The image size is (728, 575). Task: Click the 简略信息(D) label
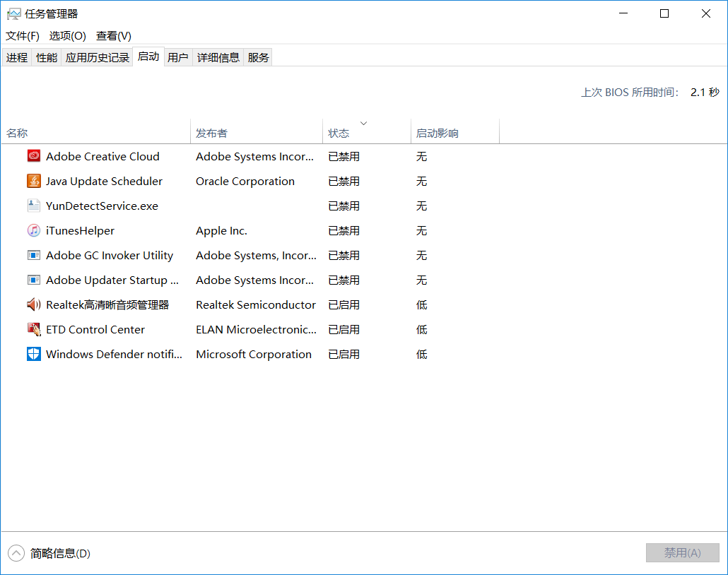coord(60,553)
